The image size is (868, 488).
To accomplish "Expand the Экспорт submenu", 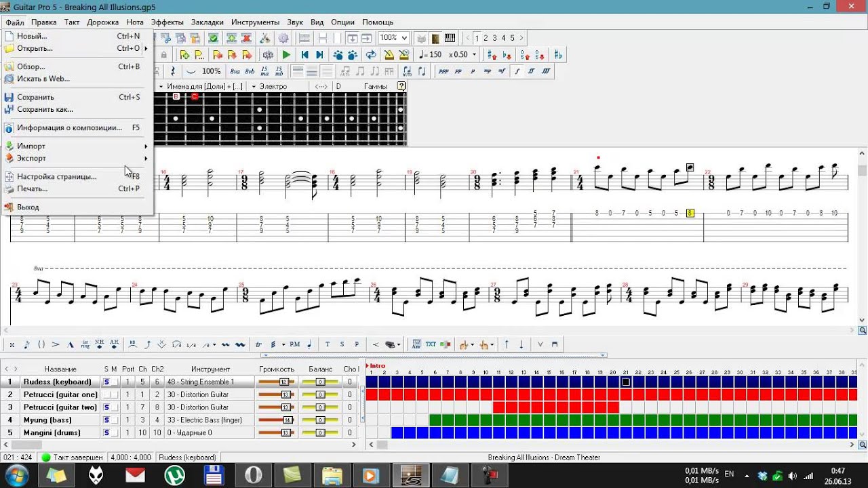I will [x=76, y=158].
